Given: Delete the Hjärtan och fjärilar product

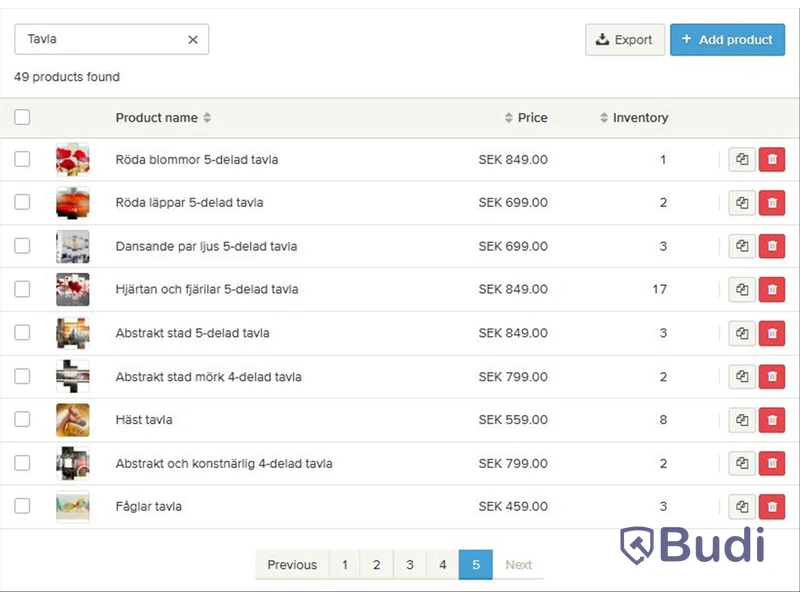Looking at the screenshot, I should coord(772,289).
